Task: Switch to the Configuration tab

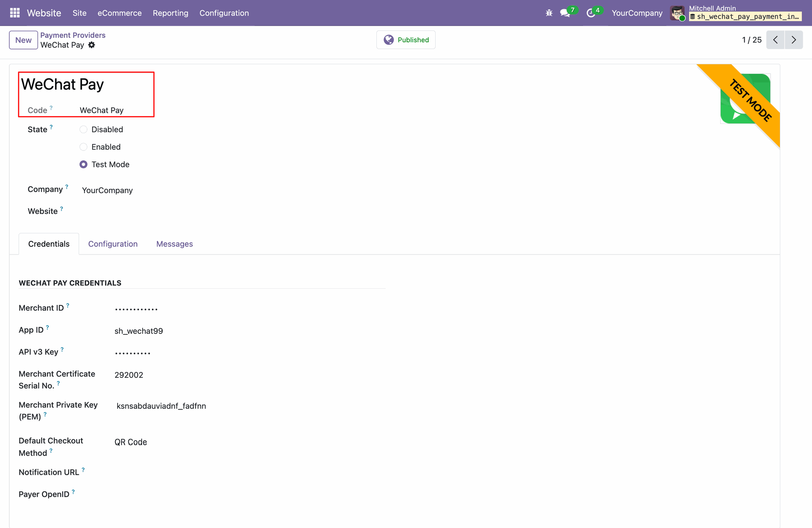Action: pyautogui.click(x=113, y=244)
